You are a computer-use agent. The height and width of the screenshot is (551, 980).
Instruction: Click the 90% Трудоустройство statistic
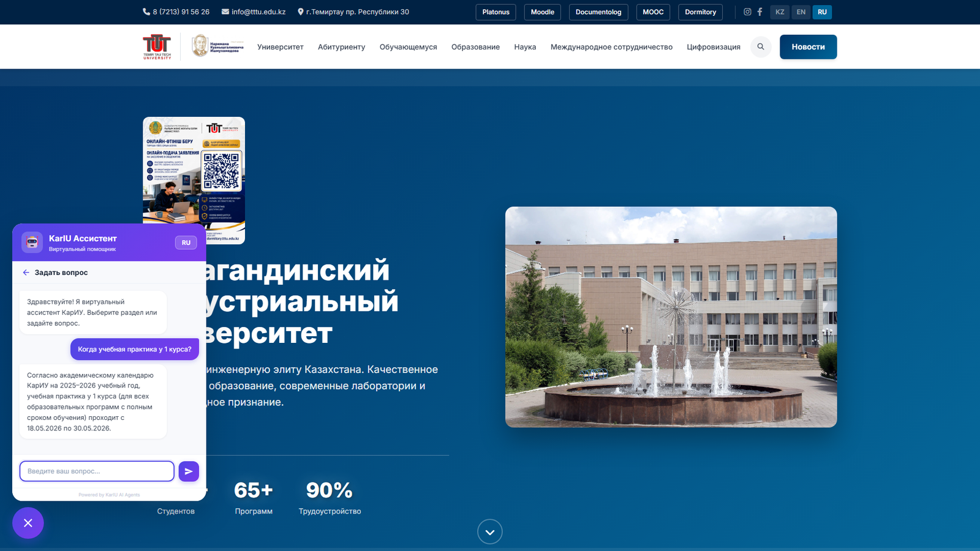pos(330,498)
